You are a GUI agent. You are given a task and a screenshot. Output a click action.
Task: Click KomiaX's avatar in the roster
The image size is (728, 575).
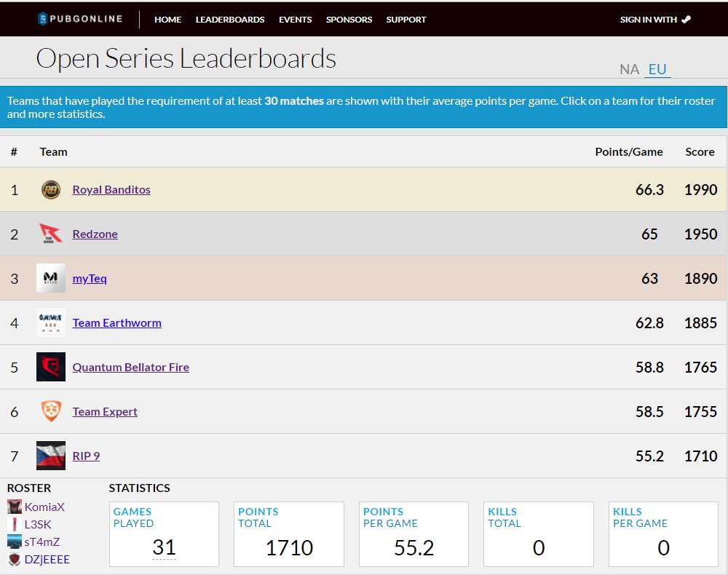(15, 507)
